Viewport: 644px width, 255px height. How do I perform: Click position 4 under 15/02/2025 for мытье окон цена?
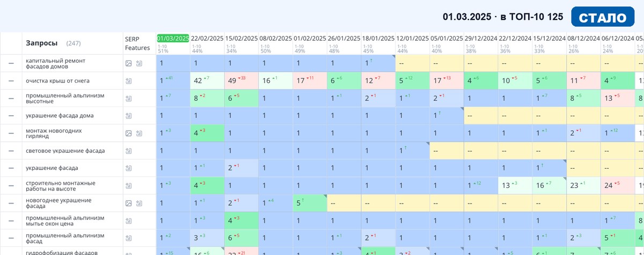[241, 221]
